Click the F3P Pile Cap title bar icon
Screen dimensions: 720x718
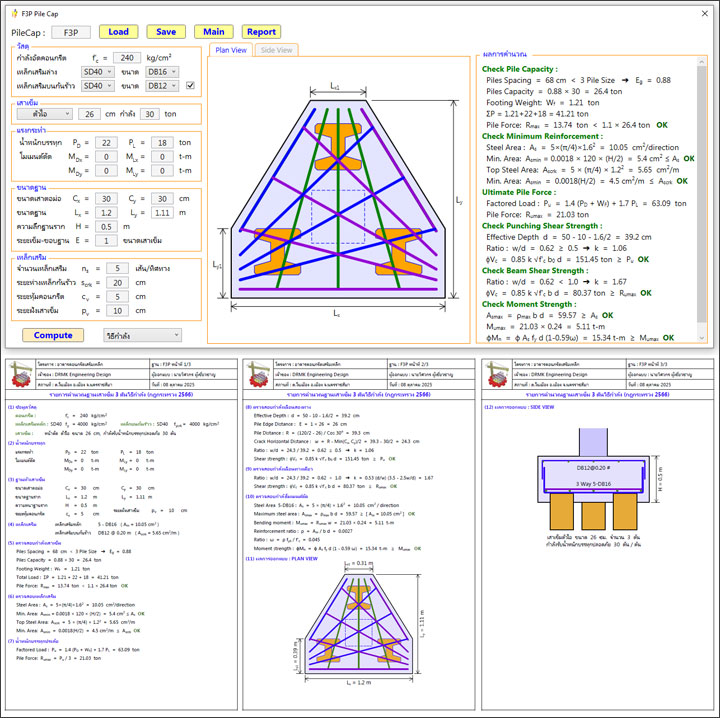pos(12,10)
